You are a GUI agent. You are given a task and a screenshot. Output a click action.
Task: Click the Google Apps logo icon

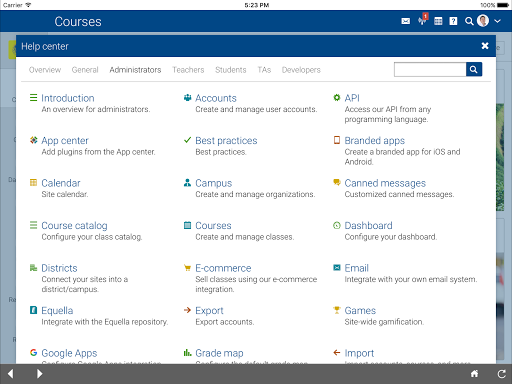[33, 352]
